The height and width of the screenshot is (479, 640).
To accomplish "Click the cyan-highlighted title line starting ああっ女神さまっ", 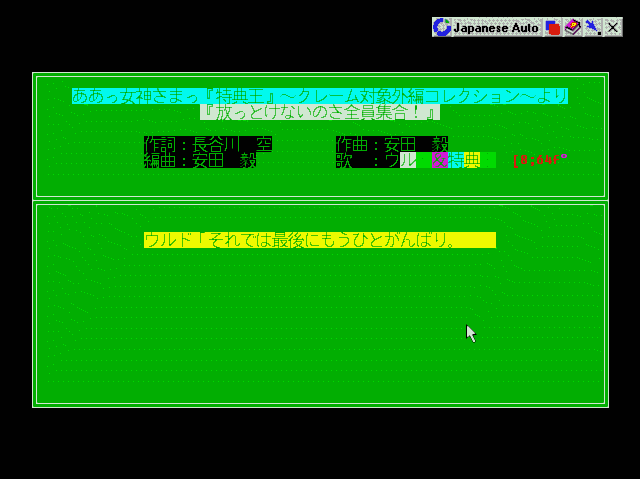I will coord(319,96).
